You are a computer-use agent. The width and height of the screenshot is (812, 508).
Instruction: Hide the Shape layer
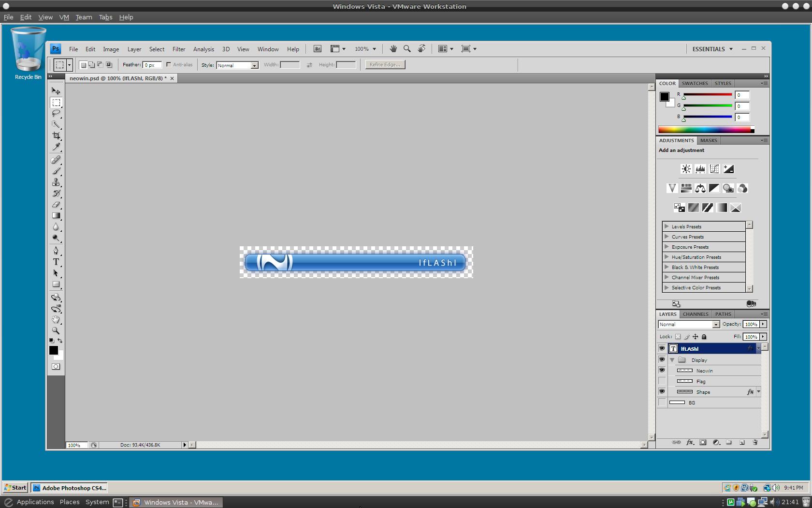coord(662,391)
